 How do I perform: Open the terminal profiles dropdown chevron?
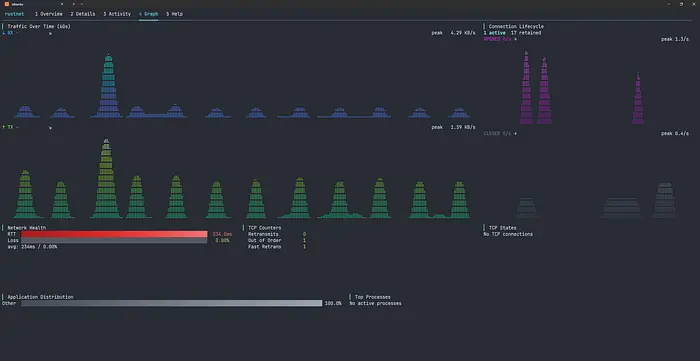point(82,4)
